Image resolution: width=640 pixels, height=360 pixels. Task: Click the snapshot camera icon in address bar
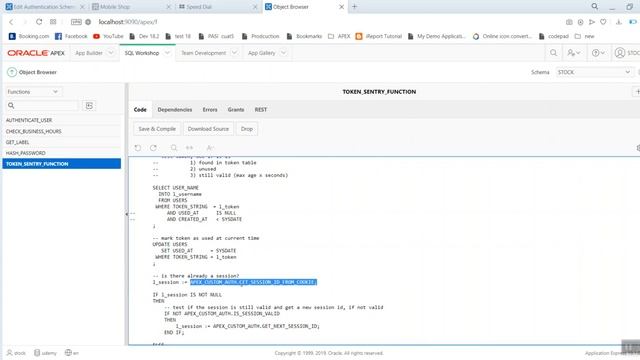569,22
